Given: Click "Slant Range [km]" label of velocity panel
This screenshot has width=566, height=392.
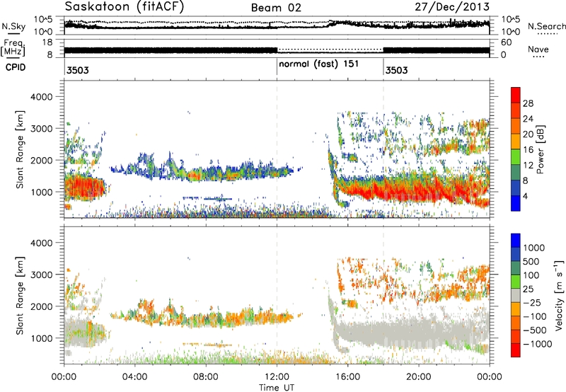Looking at the screenshot, I should pos(20,295).
